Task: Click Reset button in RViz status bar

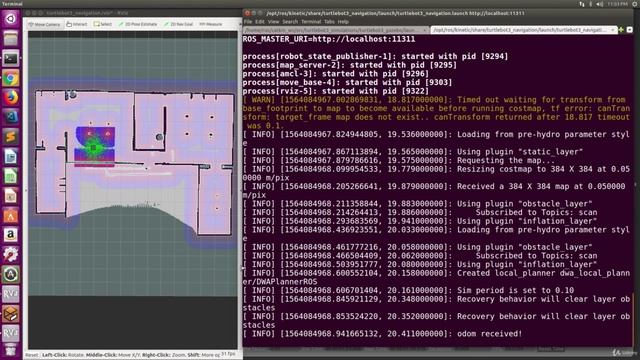Action: pos(32,355)
